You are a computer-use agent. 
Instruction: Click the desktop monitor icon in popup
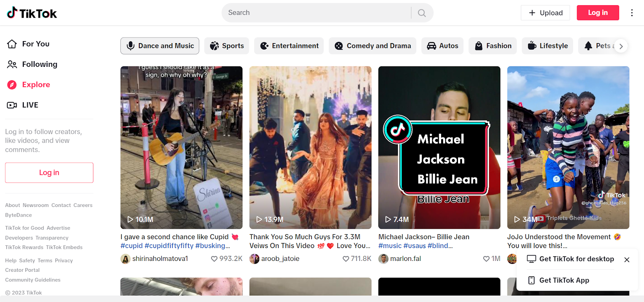[531, 259]
